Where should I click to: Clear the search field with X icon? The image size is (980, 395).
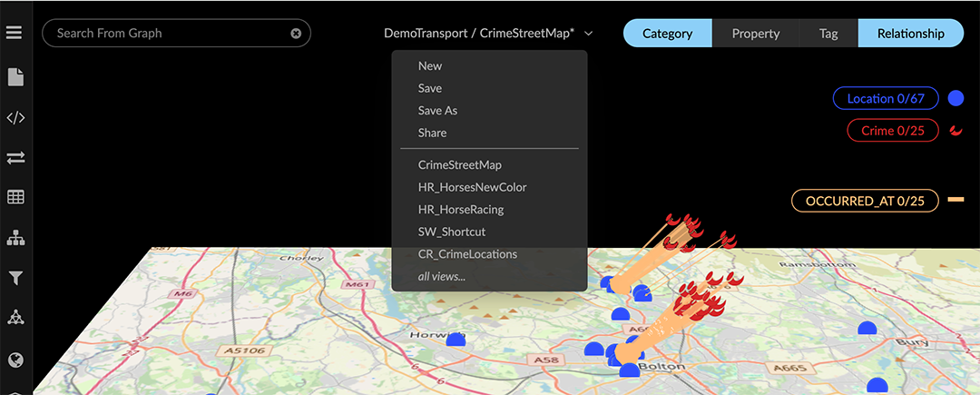pyautogui.click(x=296, y=34)
